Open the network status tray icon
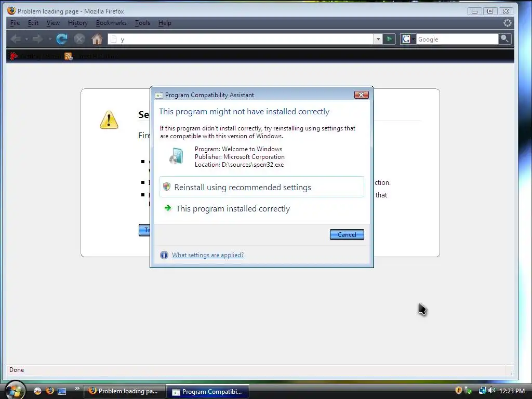Image resolution: width=532 pixels, height=399 pixels. coord(482,391)
